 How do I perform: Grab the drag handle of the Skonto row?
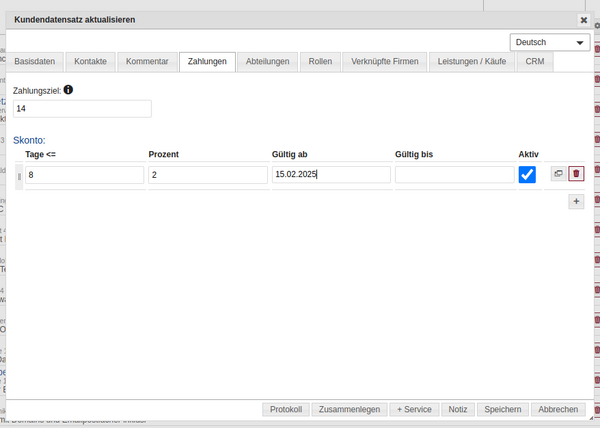tap(19, 175)
